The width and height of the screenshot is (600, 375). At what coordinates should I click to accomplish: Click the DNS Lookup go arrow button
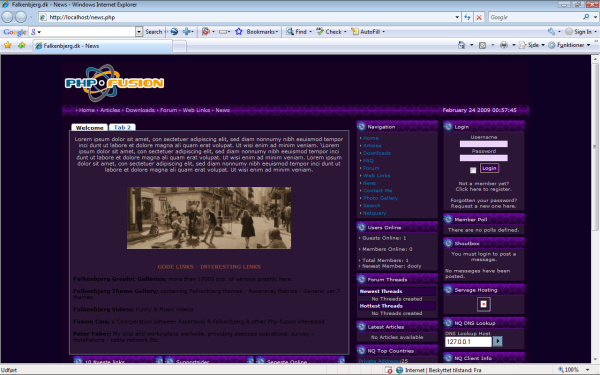point(497,341)
